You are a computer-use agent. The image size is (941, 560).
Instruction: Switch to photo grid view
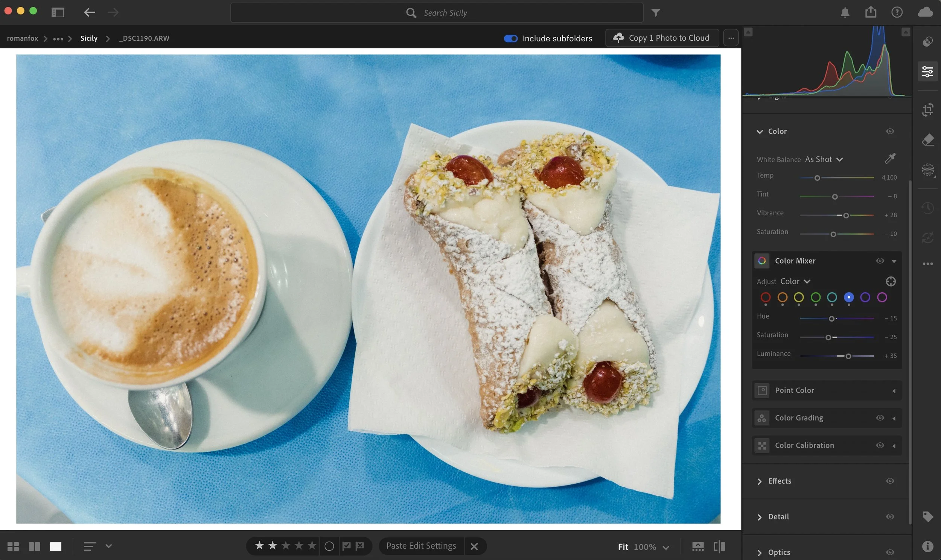coord(13,546)
